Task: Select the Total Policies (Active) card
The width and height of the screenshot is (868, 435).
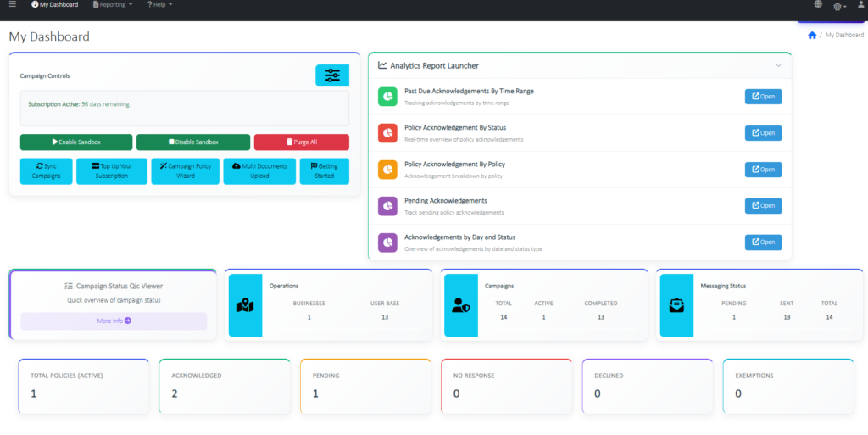Action: (x=83, y=386)
